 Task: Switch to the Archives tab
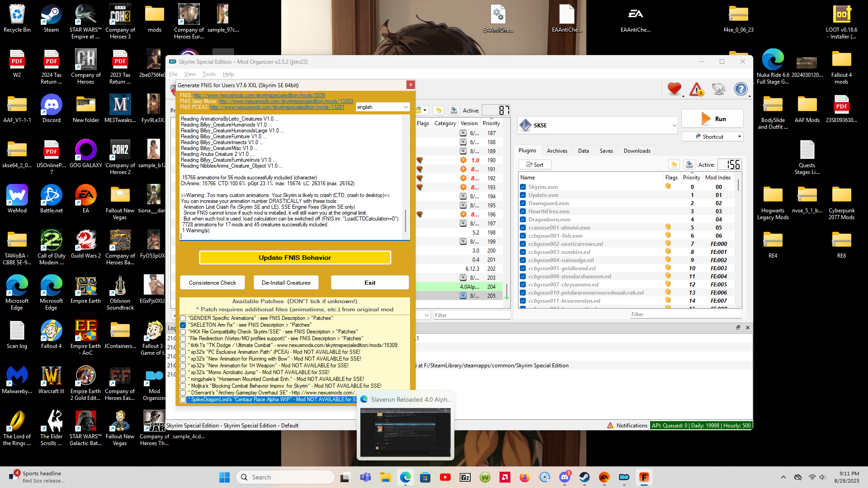point(557,151)
